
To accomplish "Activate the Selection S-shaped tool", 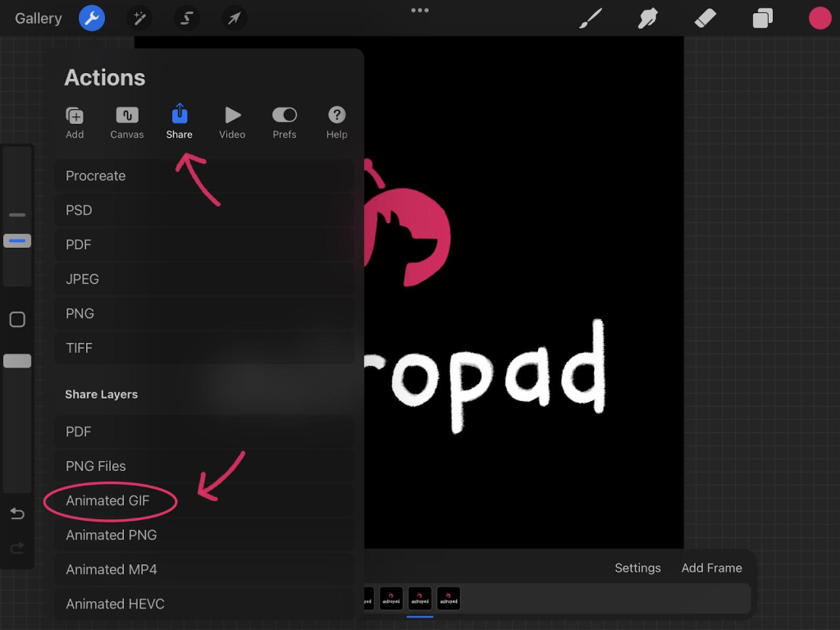I will point(186,18).
